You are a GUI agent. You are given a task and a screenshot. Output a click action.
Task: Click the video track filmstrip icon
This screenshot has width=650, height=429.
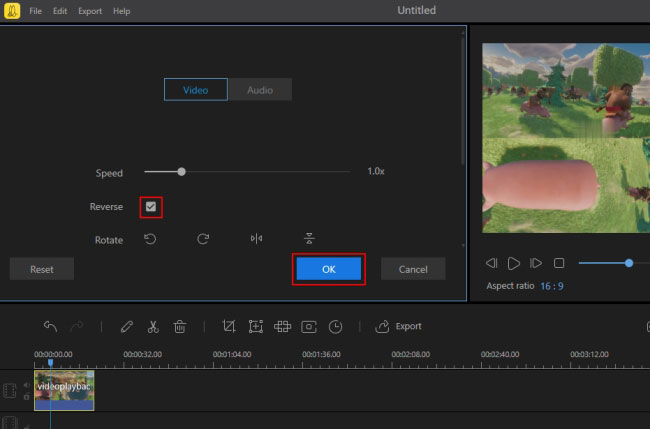tap(10, 390)
